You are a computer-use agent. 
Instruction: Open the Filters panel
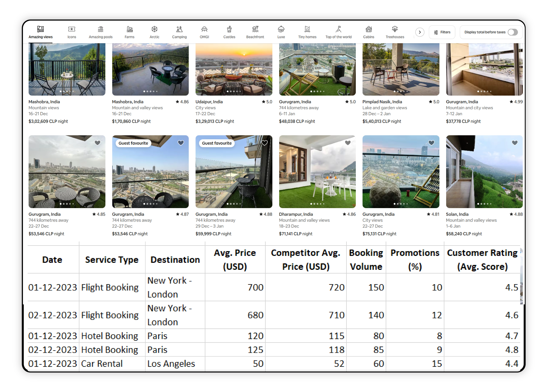pyautogui.click(x=442, y=32)
